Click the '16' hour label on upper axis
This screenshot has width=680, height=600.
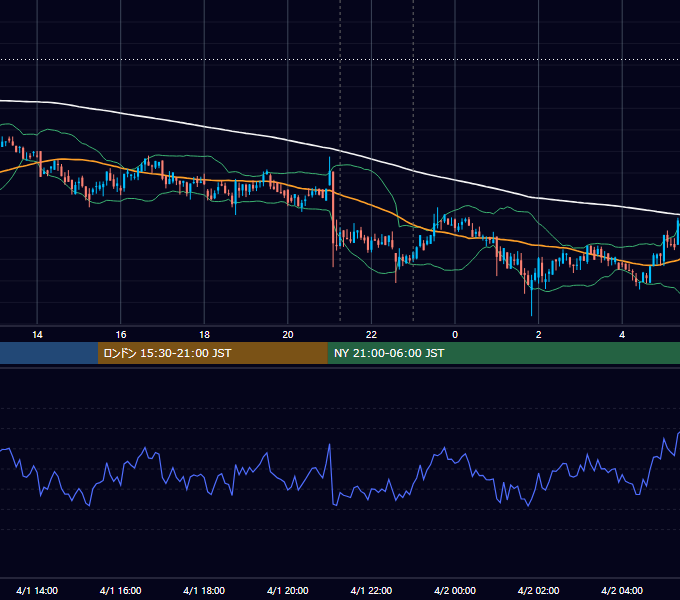click(121, 335)
